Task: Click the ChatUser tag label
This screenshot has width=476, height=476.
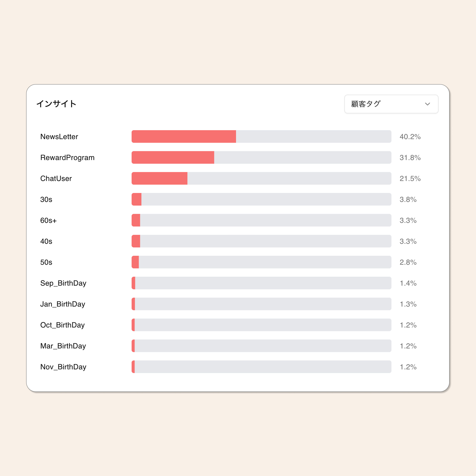Action: [56, 178]
